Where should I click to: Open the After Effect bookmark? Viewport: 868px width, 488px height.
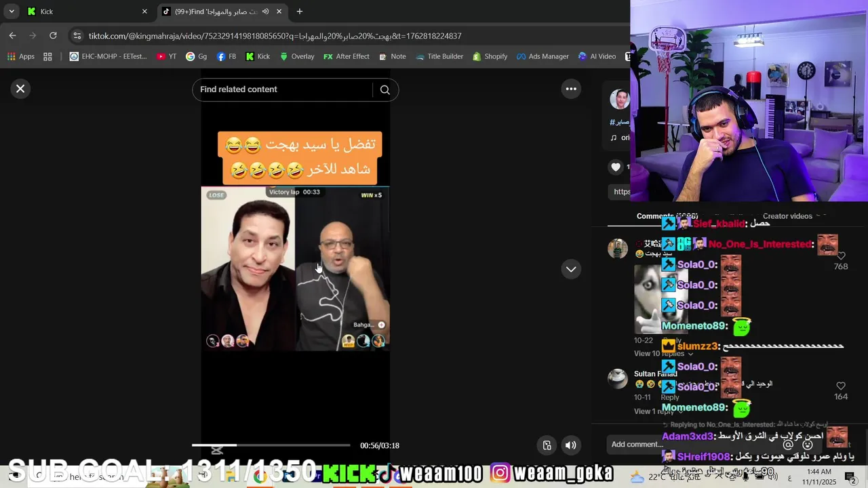coord(346,56)
